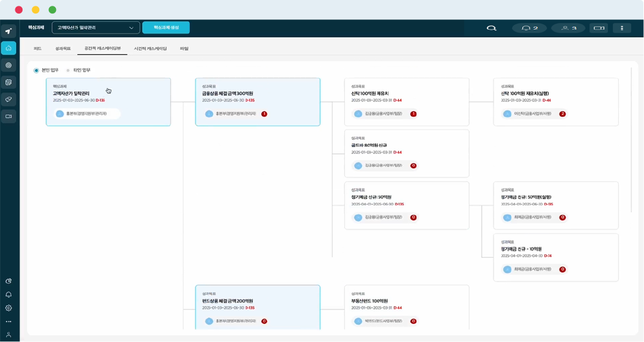Open the 고액자산가 밀착관리 dropdown

point(96,28)
